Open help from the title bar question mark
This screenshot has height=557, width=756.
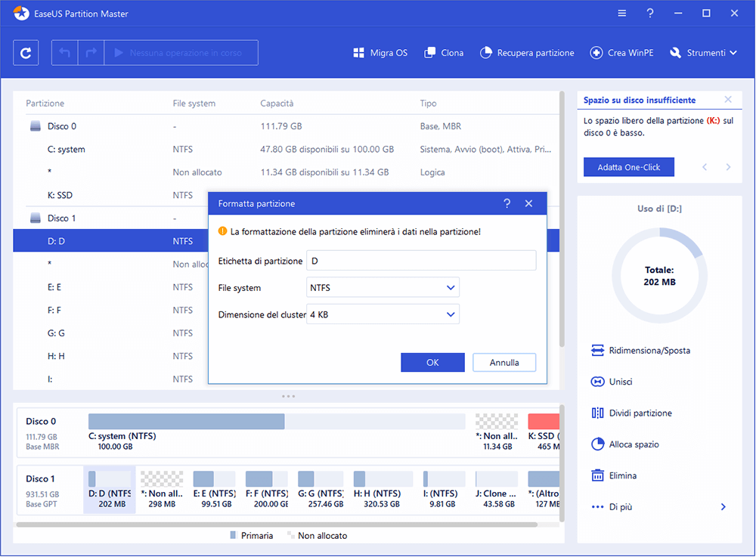click(x=650, y=13)
